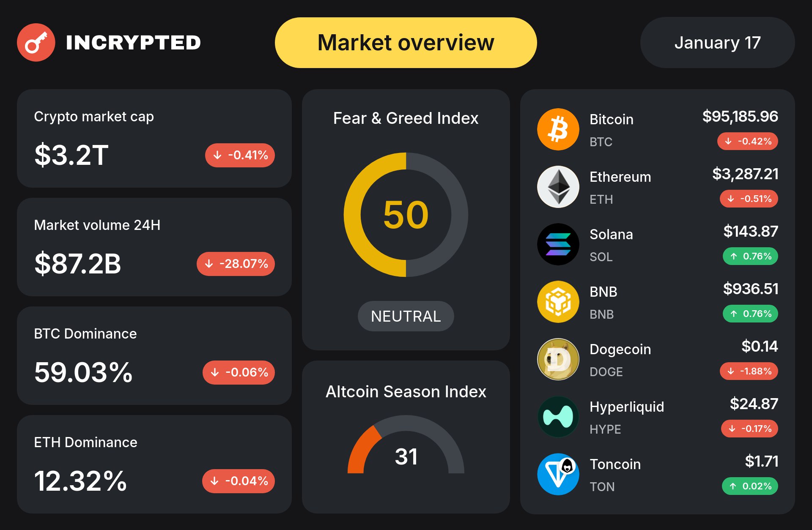
Task: Click the Dogecoin -1.88% change badge
Action: pyautogui.click(x=749, y=371)
